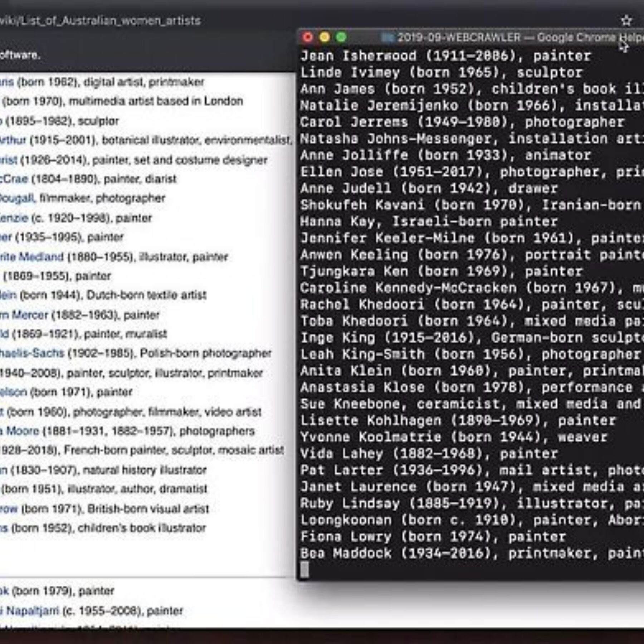Click the terminal line Jennifer Keeler-Milne
644x644 pixels.
(472, 238)
